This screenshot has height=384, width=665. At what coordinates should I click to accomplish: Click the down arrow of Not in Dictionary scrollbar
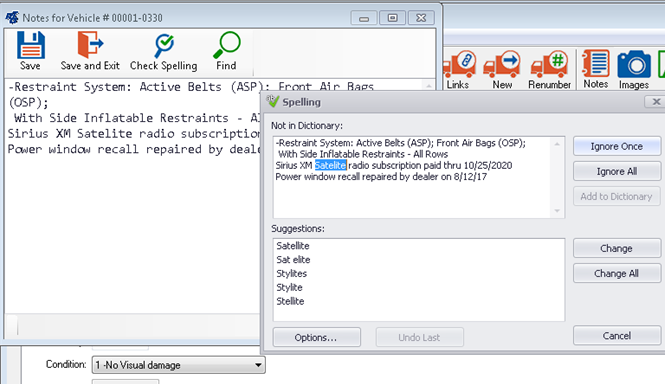click(x=557, y=211)
